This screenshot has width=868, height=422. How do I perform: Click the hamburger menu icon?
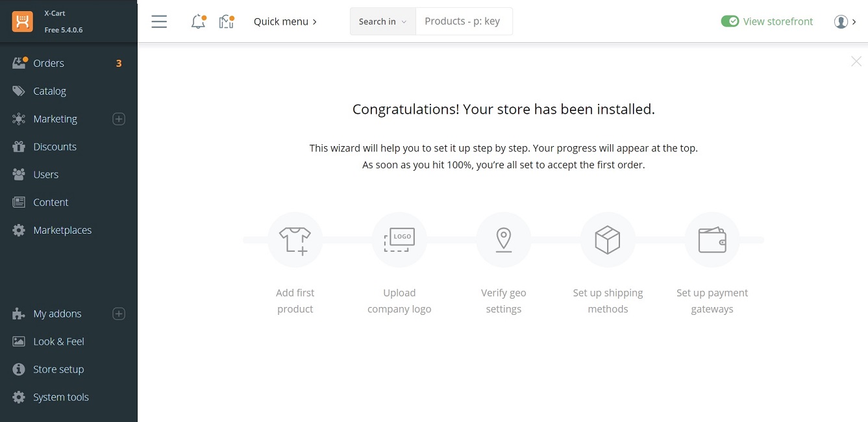point(159,21)
